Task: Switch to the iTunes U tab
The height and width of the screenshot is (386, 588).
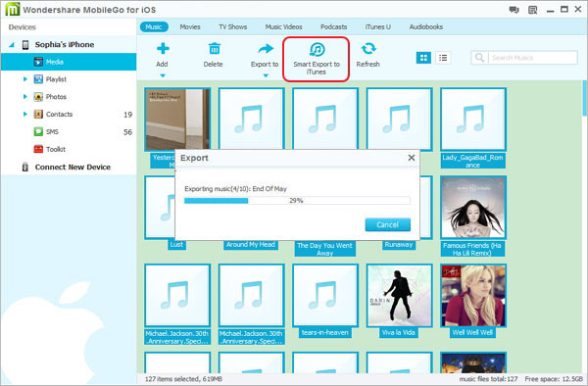Action: click(x=377, y=27)
